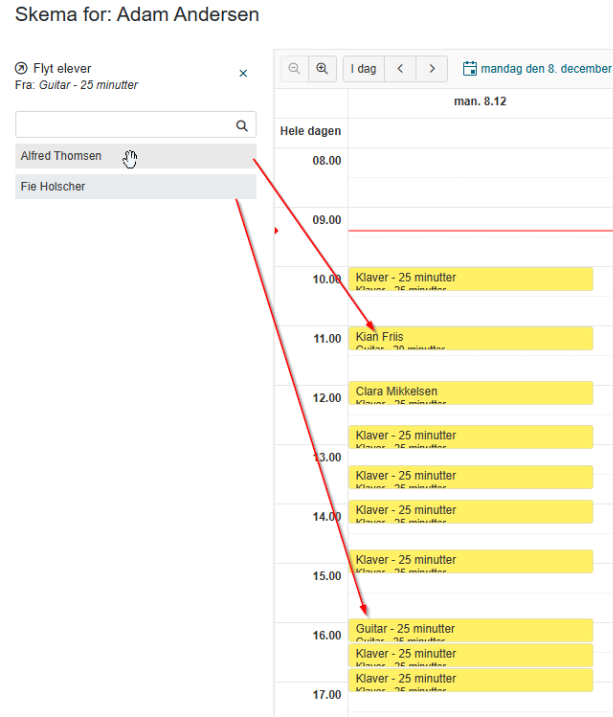Select the last Klaver lesson before 17.00
Image resolution: width=613 pixels, height=717 pixels.
[x=471, y=680]
